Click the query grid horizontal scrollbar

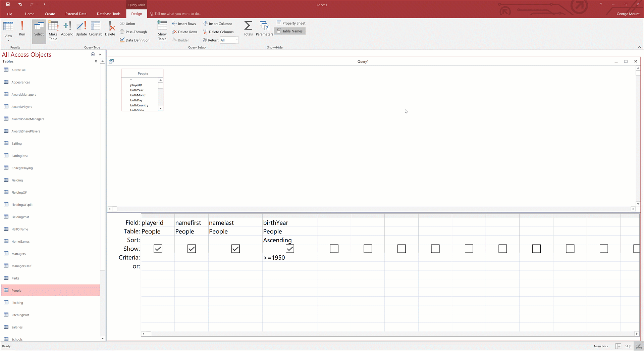[389, 334]
